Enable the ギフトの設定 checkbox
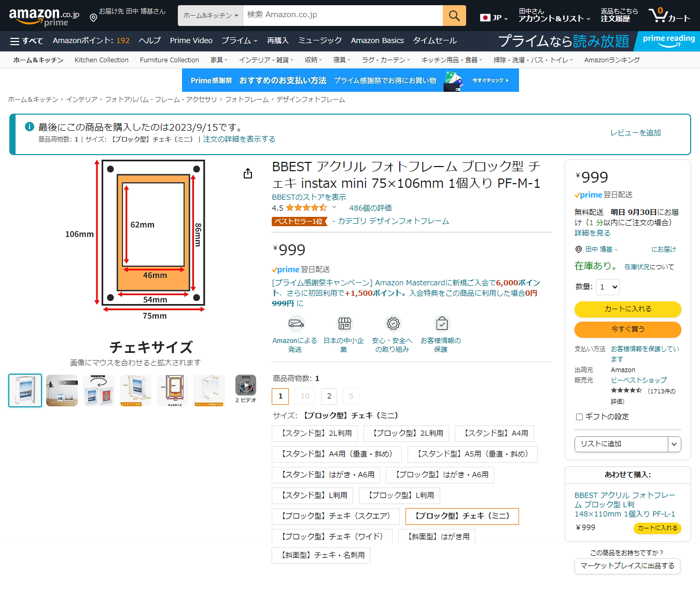The width and height of the screenshot is (700, 593). click(x=579, y=417)
